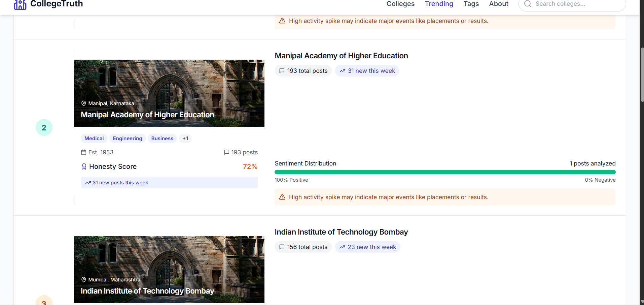
Task: Click the 31 new this week badge
Action: coord(367,71)
